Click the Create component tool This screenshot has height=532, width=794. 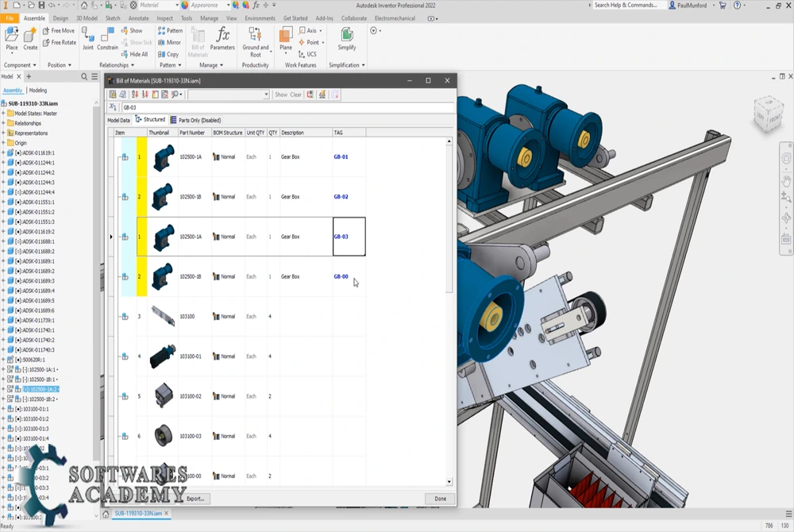tap(30, 40)
